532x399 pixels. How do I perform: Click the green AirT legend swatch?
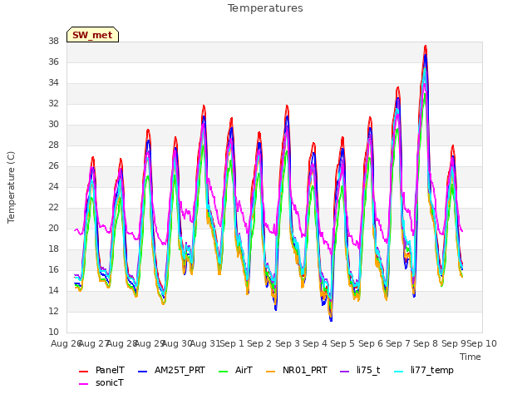click(x=224, y=372)
